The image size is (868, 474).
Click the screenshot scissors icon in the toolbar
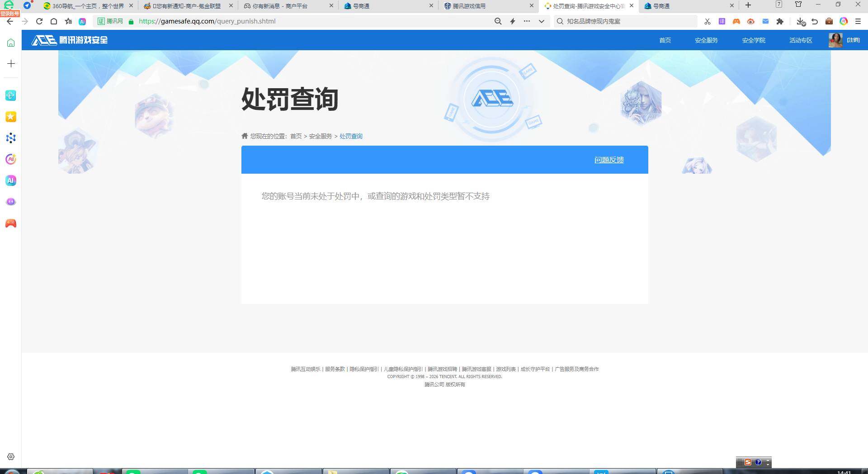pyautogui.click(x=707, y=21)
